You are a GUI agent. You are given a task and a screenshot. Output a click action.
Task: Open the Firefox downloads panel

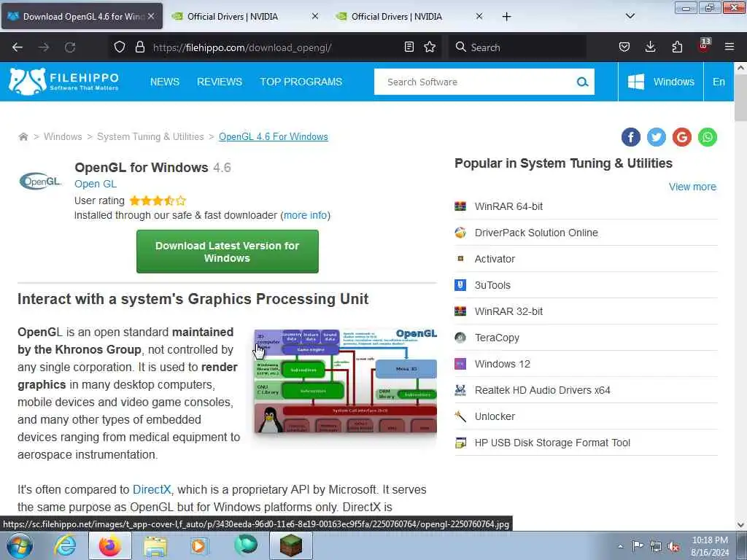(x=650, y=47)
